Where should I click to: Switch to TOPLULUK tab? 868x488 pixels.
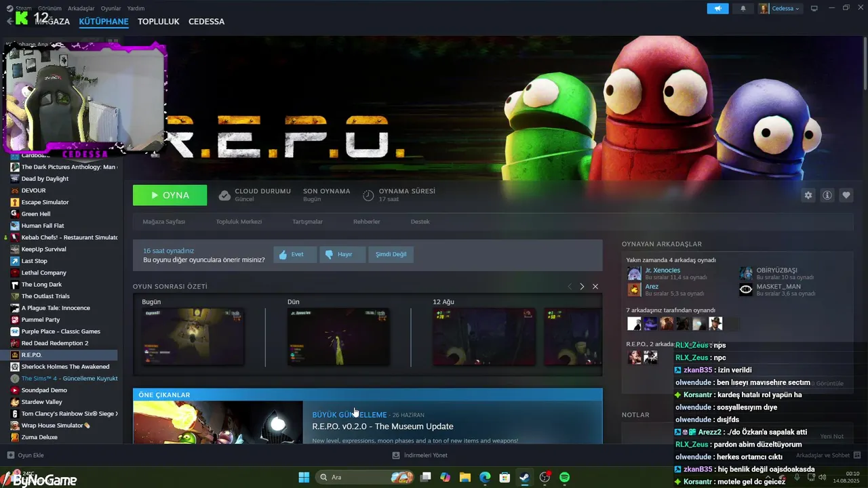[159, 22]
